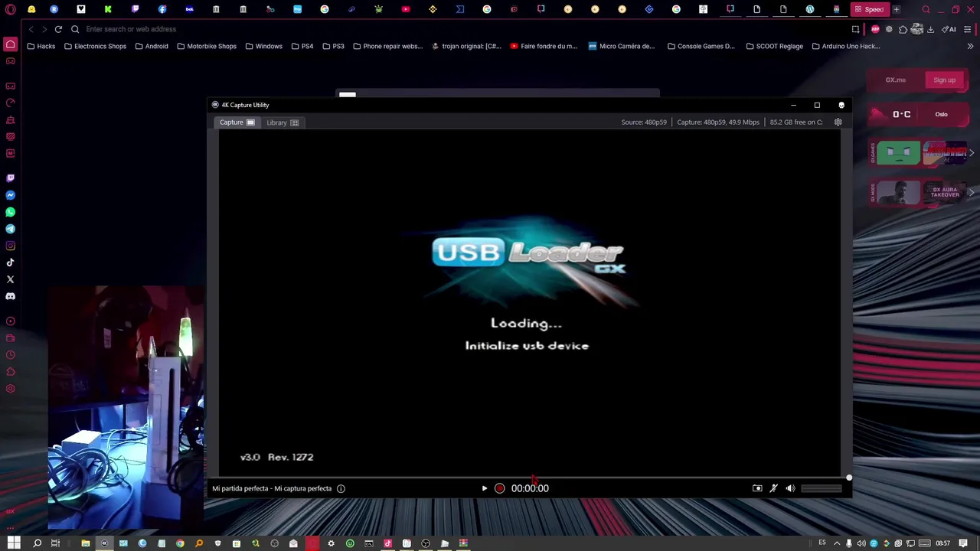This screenshot has height=551, width=980.
Task: Open the PS4 bookmarks folder
Action: tap(302, 46)
